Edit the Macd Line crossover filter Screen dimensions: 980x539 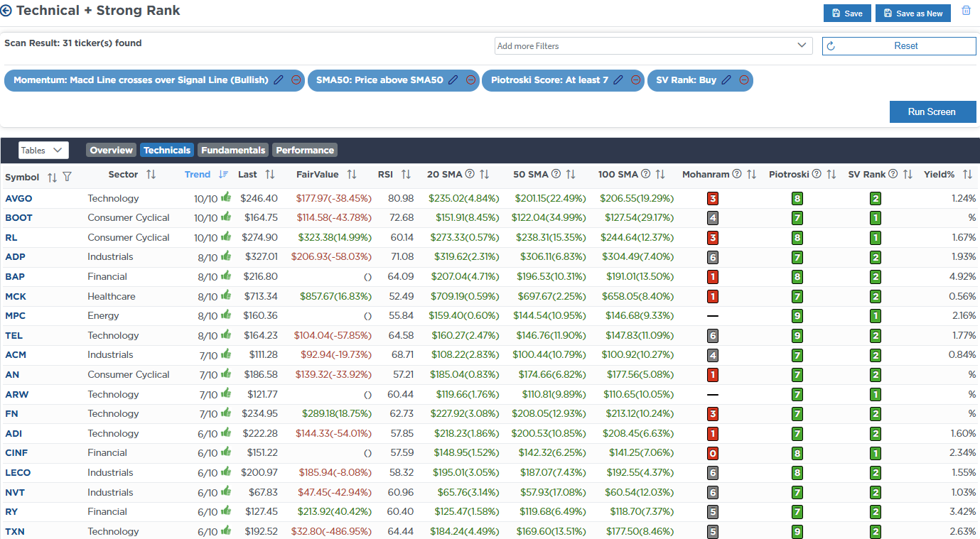(279, 80)
